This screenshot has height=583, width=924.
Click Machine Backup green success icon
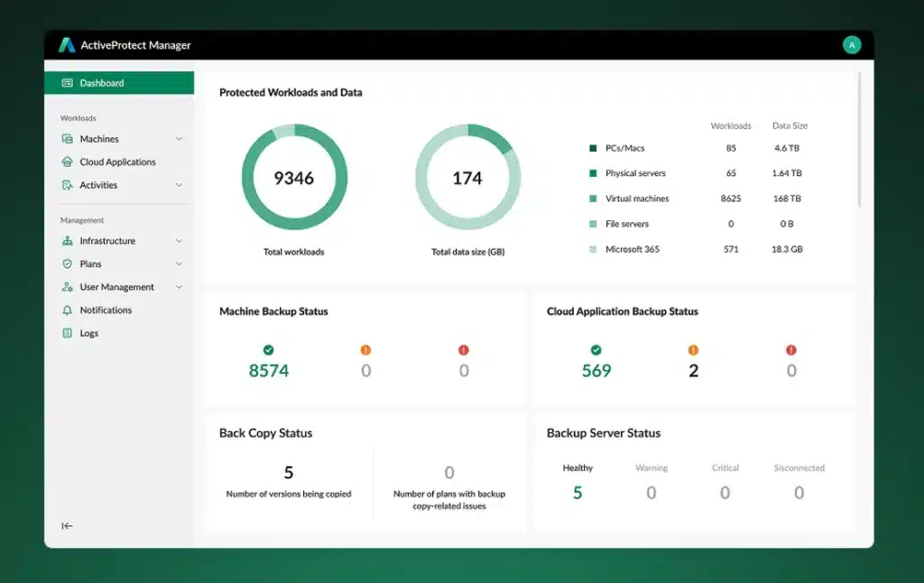coord(269,350)
